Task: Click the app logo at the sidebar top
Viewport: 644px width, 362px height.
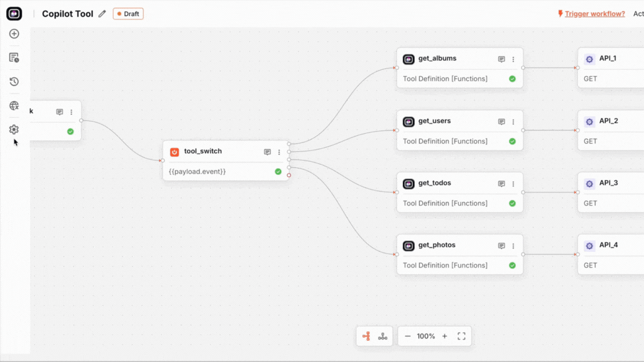Action: 13,13
